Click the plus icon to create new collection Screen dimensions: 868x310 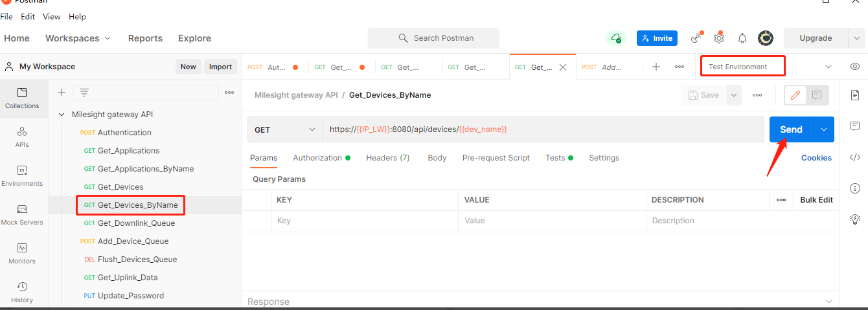pos(62,93)
